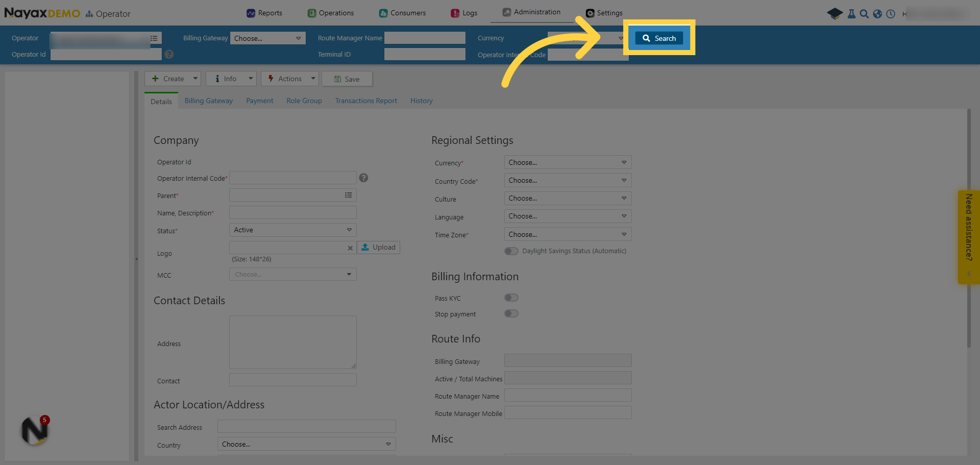The height and width of the screenshot is (465, 980).
Task: Click the magnifier icon in top bar
Action: click(864, 14)
